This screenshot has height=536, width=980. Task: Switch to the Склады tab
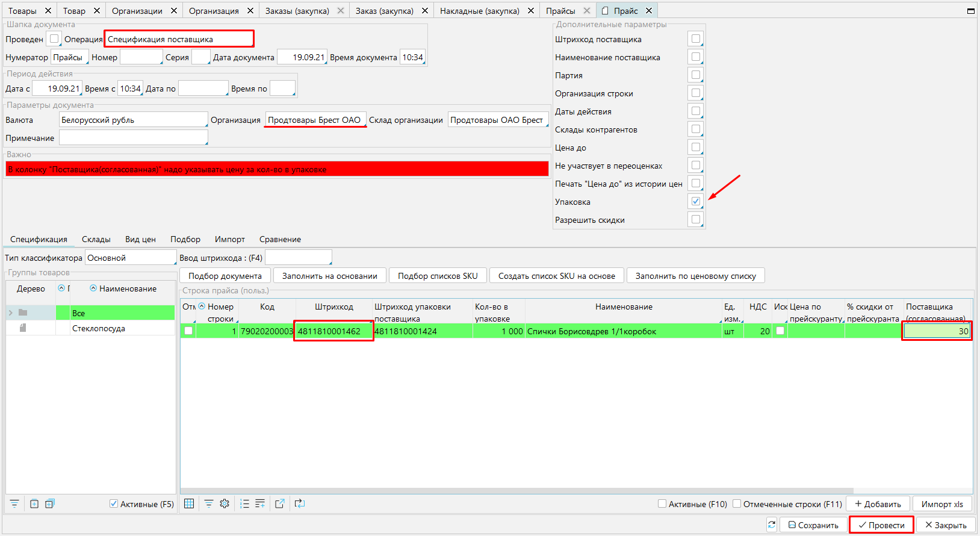(x=96, y=240)
